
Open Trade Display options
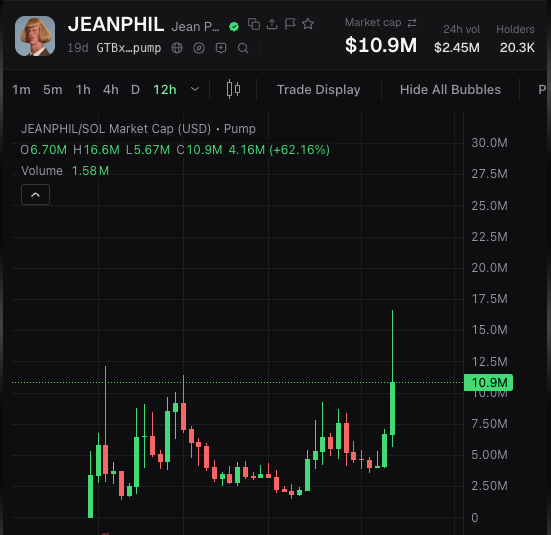point(318,90)
